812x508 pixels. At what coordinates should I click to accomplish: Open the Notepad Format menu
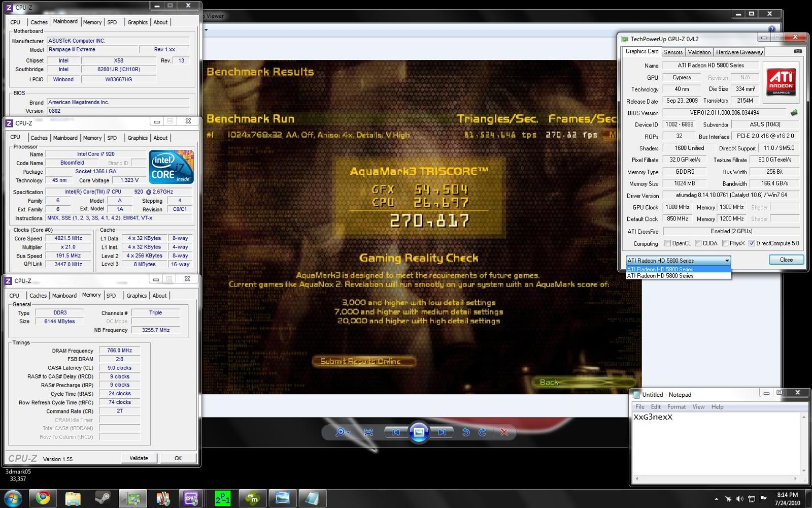pos(676,407)
